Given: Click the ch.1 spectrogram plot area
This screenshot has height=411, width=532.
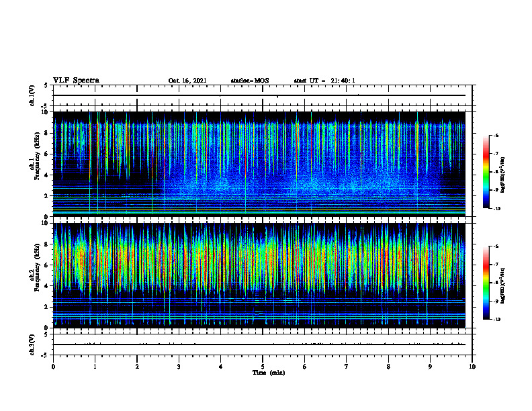Looking at the screenshot, I should point(259,164).
